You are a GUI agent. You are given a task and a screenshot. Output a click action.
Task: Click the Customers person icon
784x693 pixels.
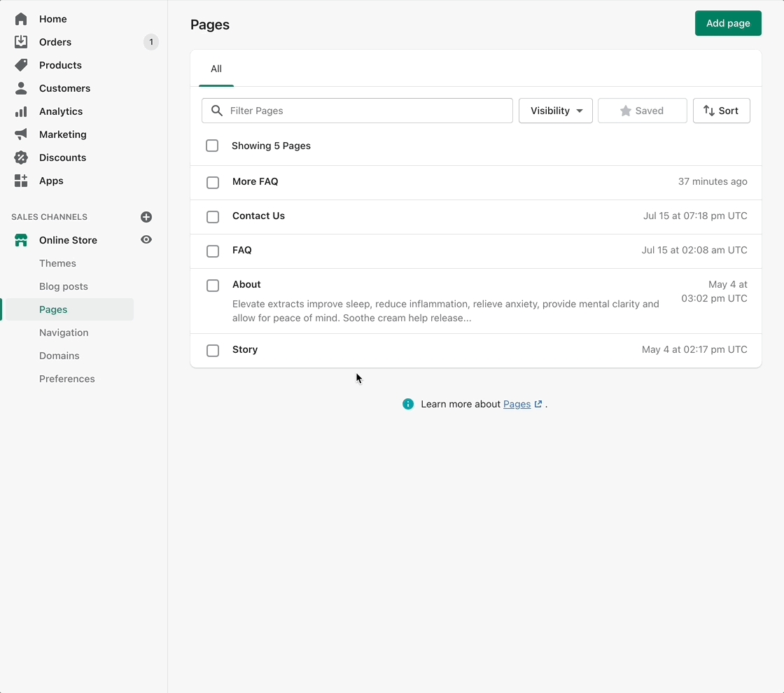click(x=21, y=88)
